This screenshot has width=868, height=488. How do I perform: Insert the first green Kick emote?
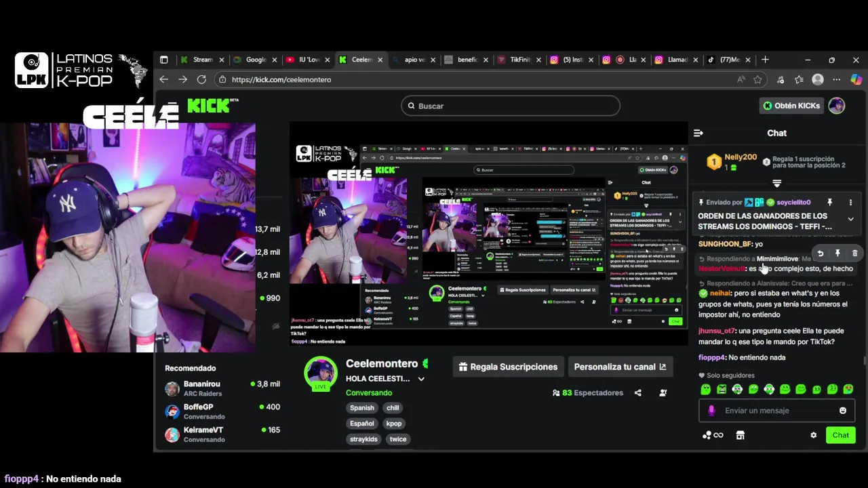point(705,389)
